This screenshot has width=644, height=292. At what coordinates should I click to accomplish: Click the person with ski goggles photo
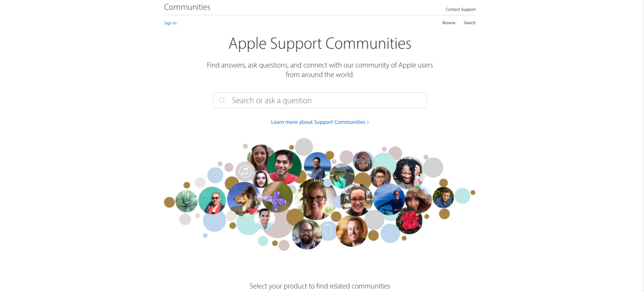pyautogui.click(x=363, y=161)
